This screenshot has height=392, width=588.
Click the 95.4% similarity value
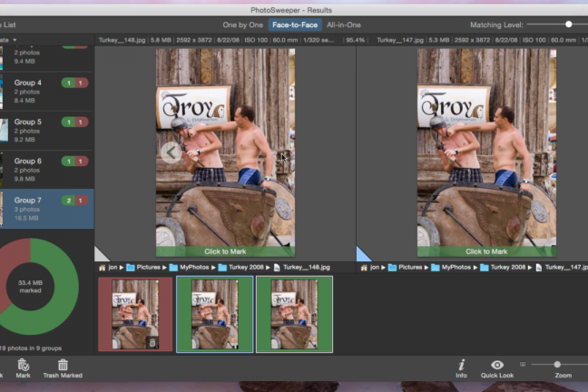[355, 40]
